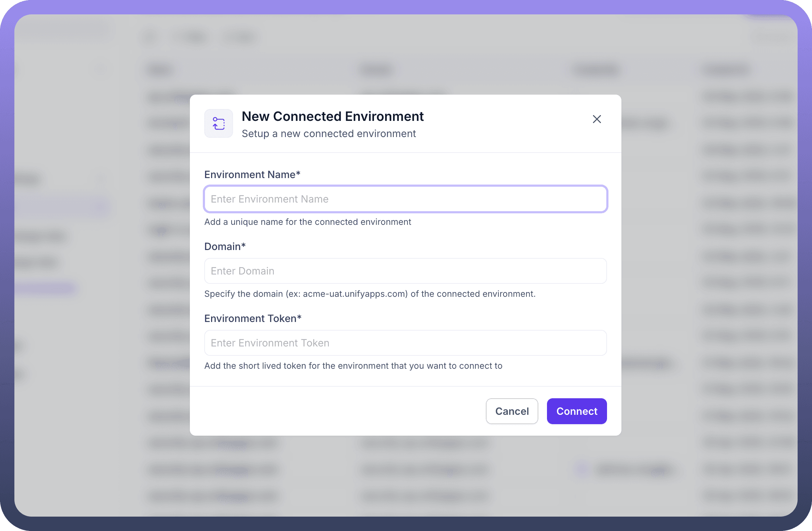Click the Domain* field label
Image resolution: width=812 pixels, height=531 pixels.
tap(225, 246)
